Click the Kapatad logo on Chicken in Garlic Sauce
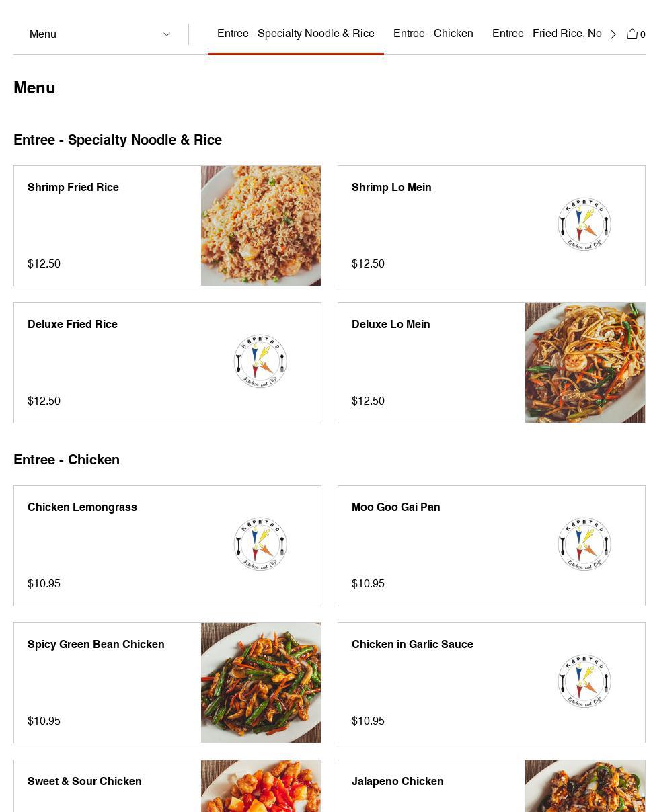649x812 pixels. tap(584, 682)
